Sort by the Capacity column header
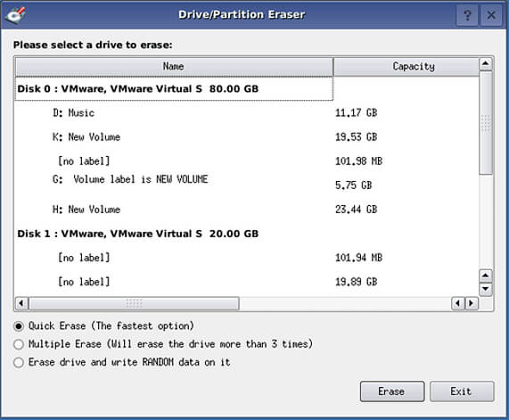 406,67
